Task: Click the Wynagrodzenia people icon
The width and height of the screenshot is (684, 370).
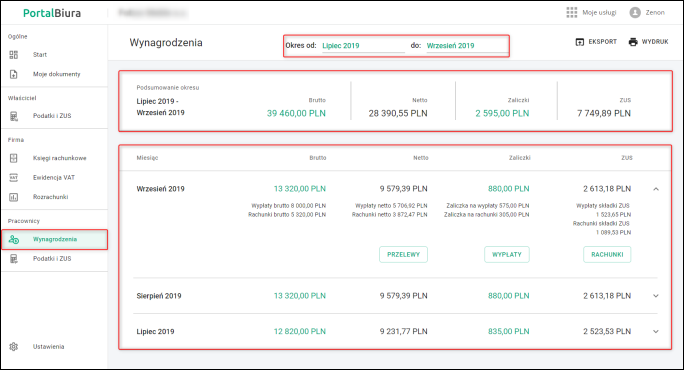Action: [x=14, y=239]
